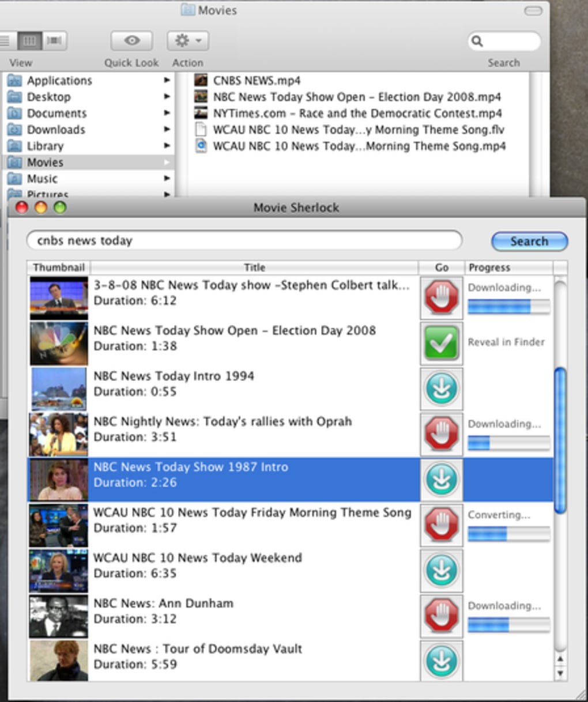Switch Finder to Cover Flow view

pos(54,41)
